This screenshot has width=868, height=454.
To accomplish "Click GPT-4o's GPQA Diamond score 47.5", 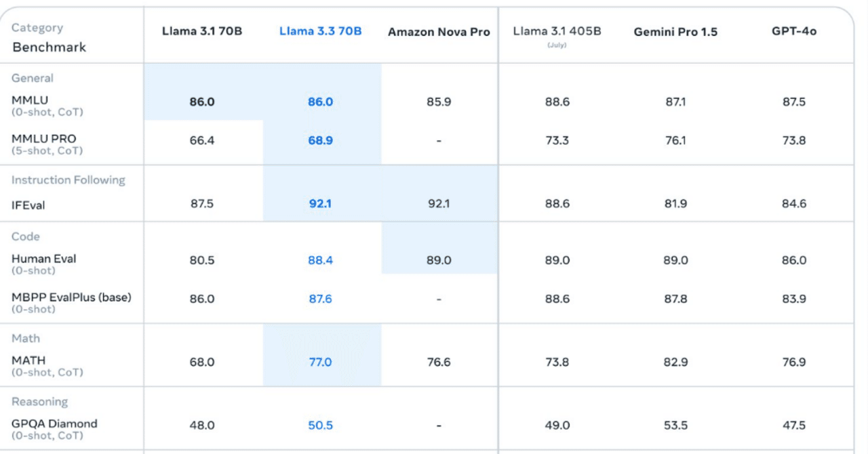I will (x=794, y=426).
